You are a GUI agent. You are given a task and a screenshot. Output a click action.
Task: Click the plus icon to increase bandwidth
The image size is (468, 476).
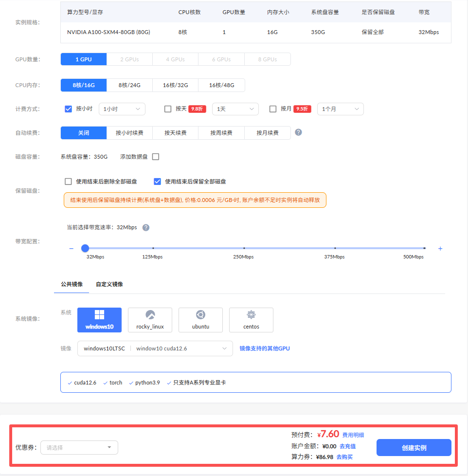point(440,249)
